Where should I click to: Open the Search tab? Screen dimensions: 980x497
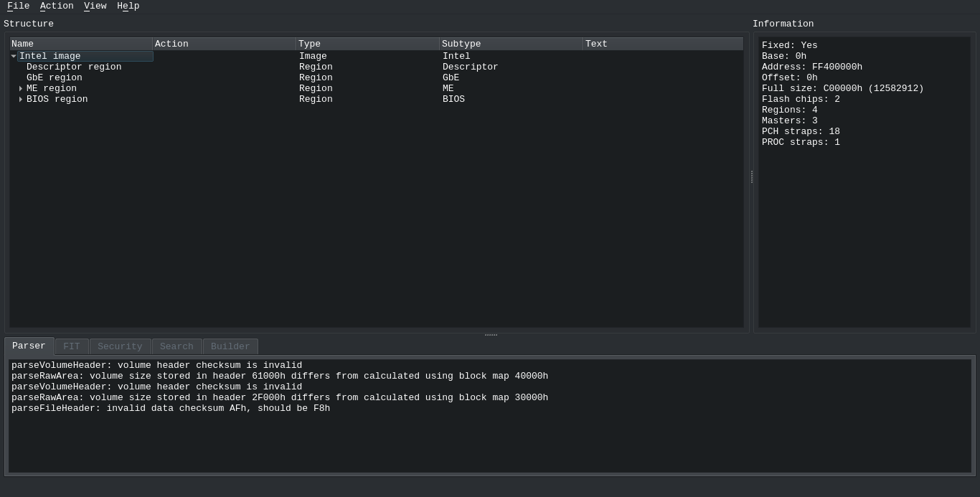click(176, 346)
